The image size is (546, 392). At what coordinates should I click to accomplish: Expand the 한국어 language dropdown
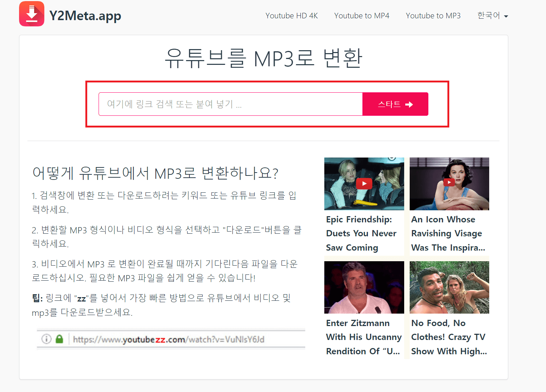[492, 15]
